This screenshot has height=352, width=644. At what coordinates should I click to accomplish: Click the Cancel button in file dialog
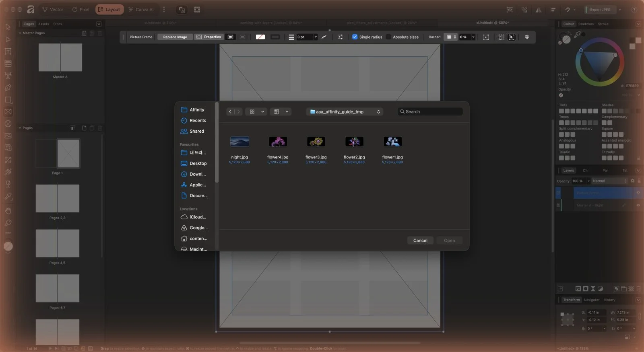point(420,241)
